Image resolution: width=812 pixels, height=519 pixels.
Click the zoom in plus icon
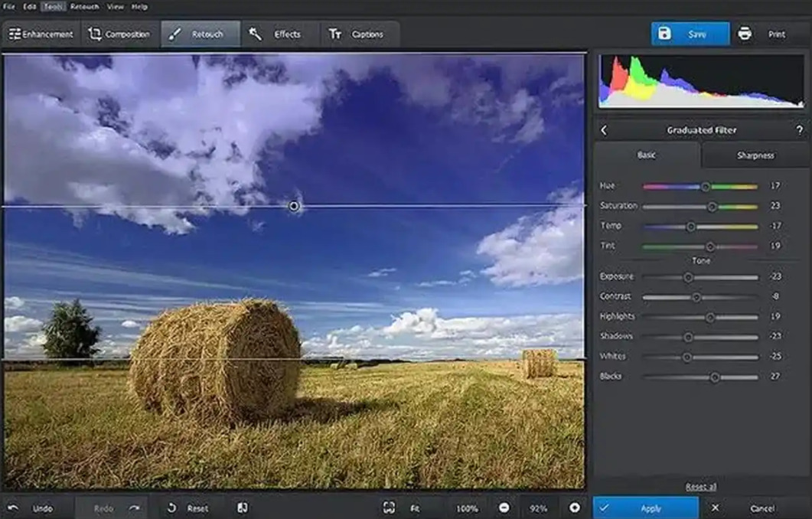click(x=575, y=508)
